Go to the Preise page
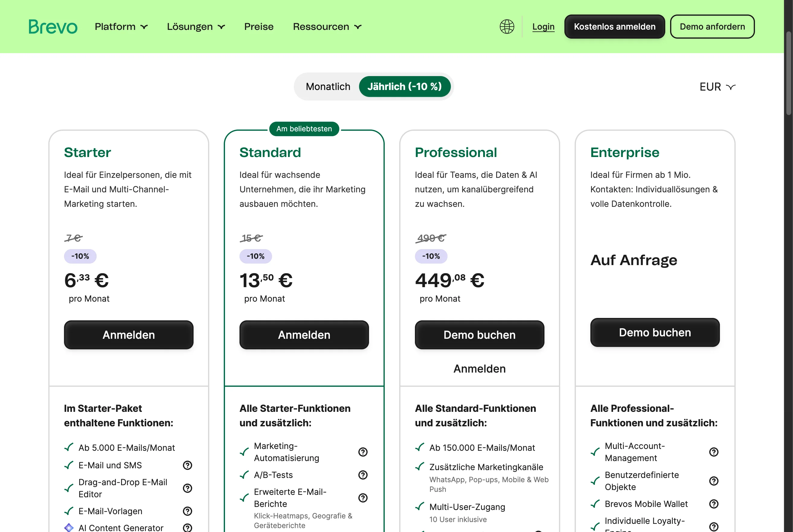Screen dimensions: 793x532 (258, 27)
